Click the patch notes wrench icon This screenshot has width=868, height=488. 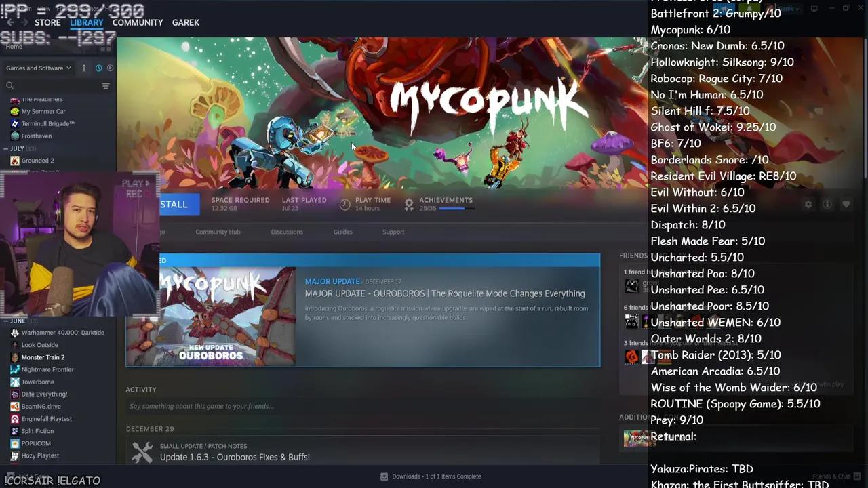142,452
